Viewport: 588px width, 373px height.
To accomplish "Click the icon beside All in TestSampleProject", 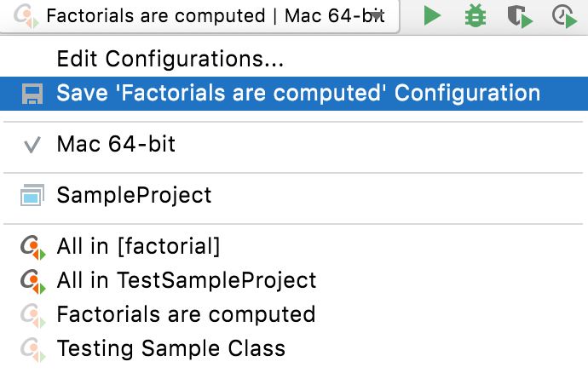I will 32,281.
